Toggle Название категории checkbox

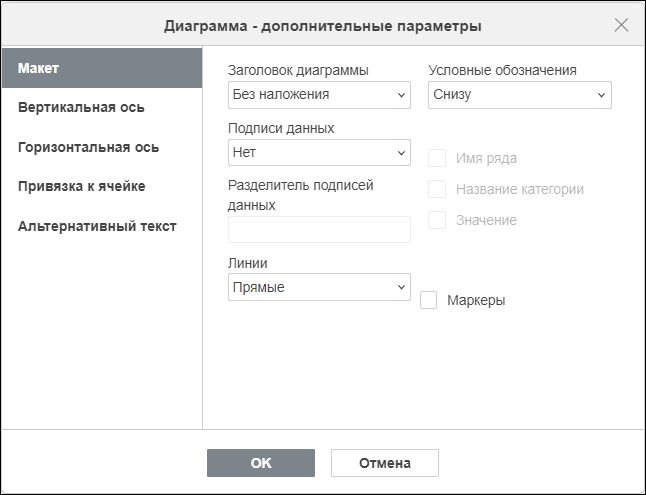pos(437,189)
